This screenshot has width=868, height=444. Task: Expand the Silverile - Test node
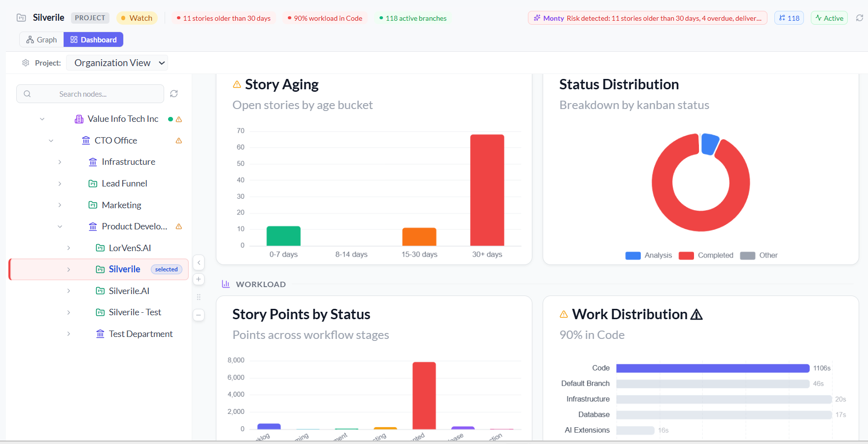[x=69, y=312]
